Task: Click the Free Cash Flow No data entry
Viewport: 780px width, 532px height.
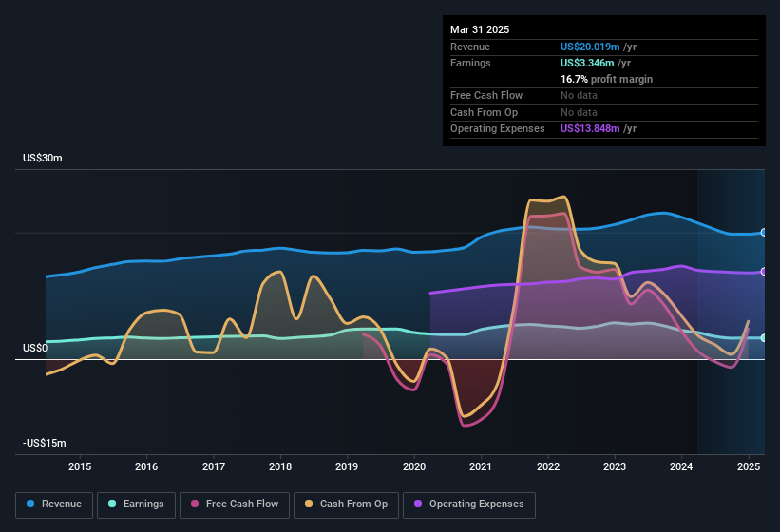Action: pos(579,95)
